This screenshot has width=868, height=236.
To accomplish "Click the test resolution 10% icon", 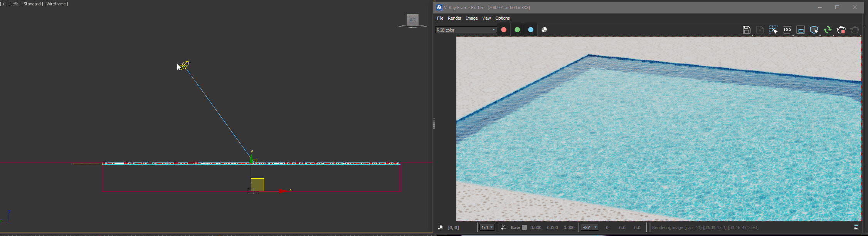I will click(x=787, y=30).
